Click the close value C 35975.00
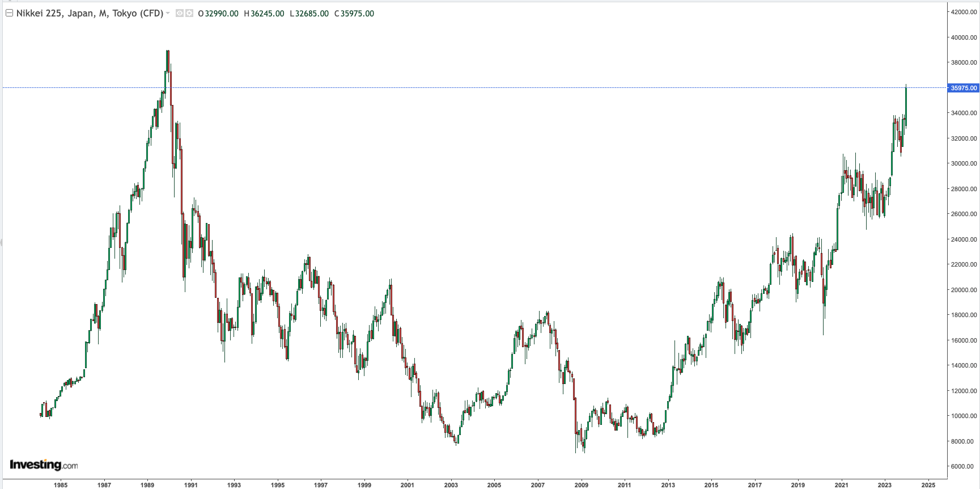Image resolution: width=980 pixels, height=489 pixels. 354,14
